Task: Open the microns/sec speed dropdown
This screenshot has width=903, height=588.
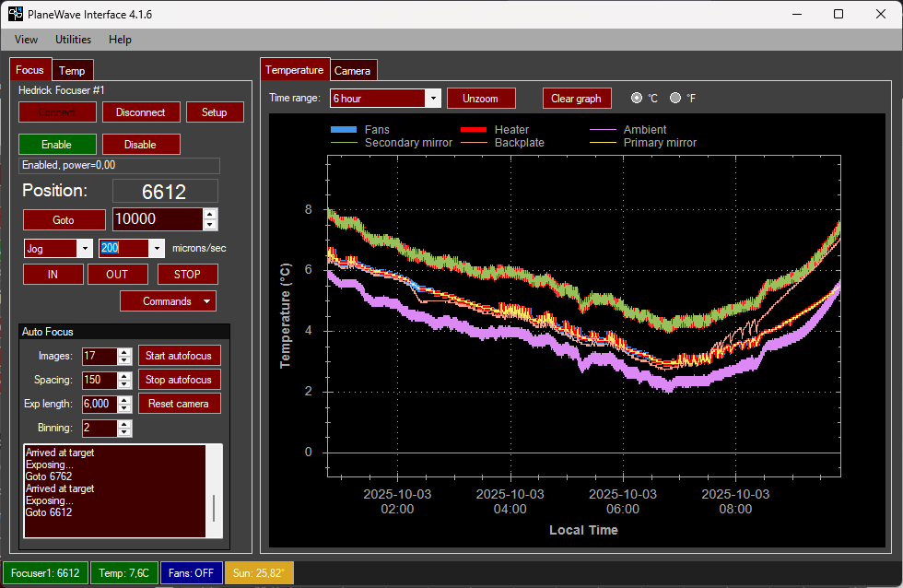Action: click(157, 248)
